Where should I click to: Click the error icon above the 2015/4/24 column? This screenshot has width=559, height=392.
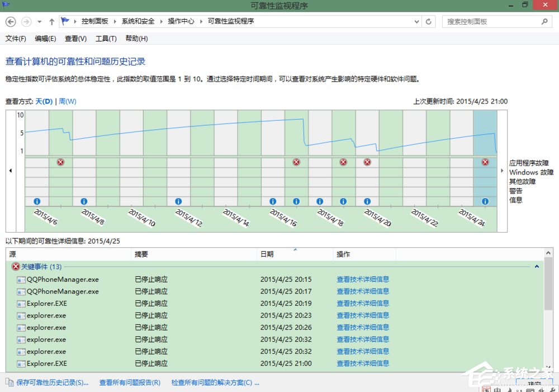click(x=485, y=162)
